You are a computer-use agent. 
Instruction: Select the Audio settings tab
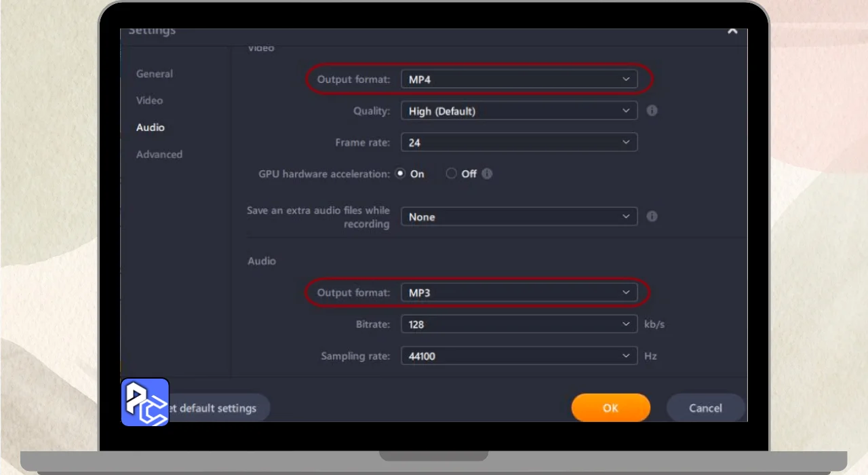coord(150,128)
